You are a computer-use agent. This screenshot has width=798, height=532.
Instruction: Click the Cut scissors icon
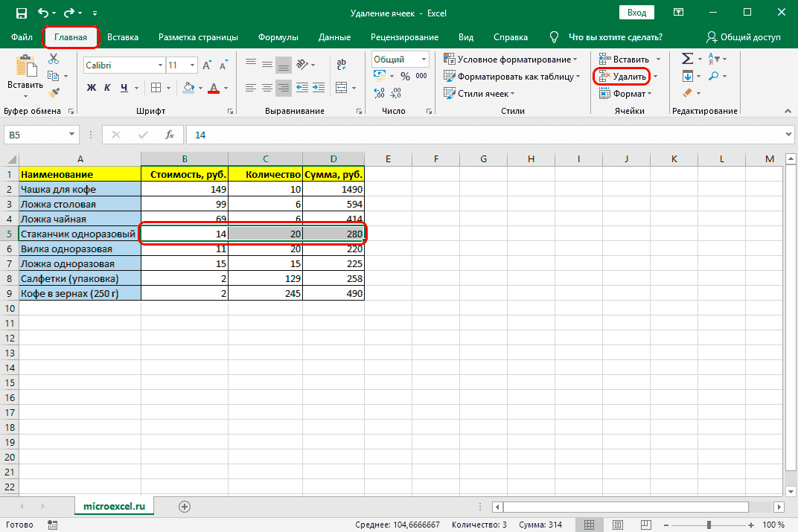(x=53, y=60)
